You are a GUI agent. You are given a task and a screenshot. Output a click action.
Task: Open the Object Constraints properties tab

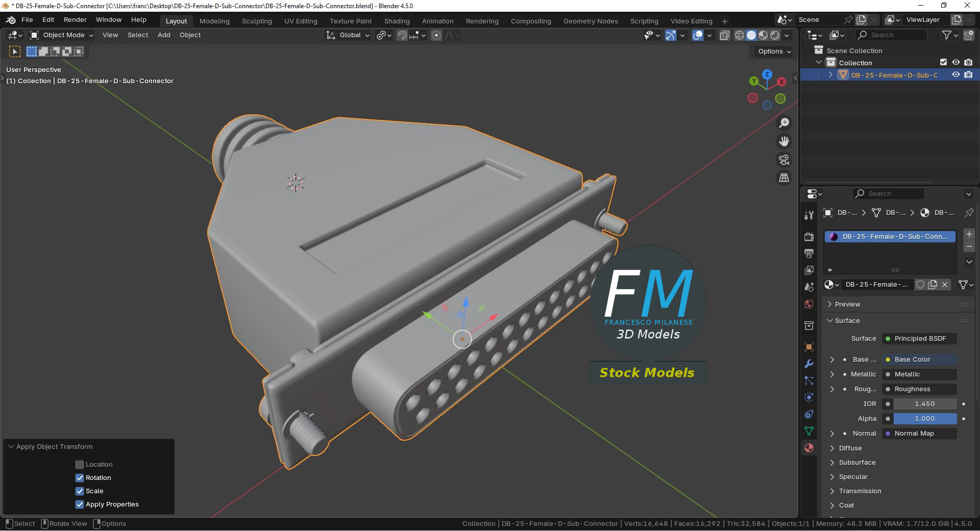tap(809, 414)
